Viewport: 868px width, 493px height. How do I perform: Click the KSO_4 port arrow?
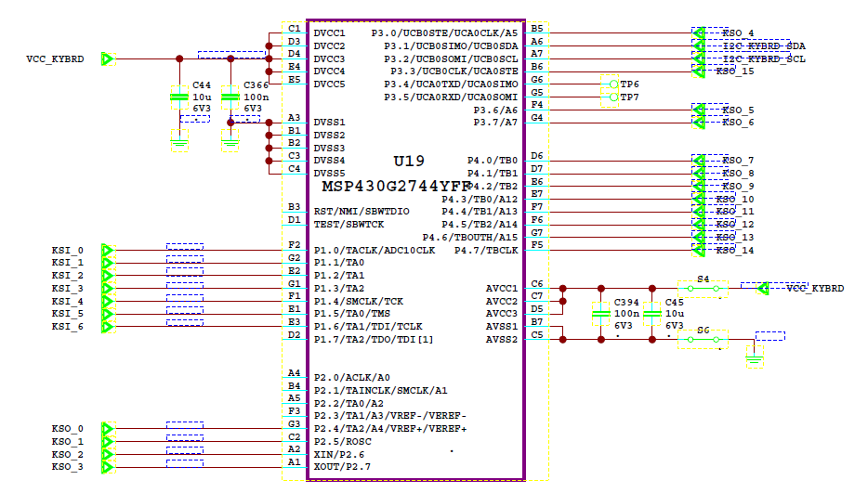tap(699, 33)
